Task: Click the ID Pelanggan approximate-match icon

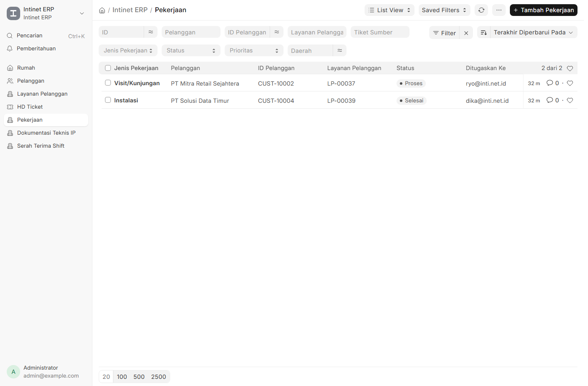Action: (x=277, y=32)
